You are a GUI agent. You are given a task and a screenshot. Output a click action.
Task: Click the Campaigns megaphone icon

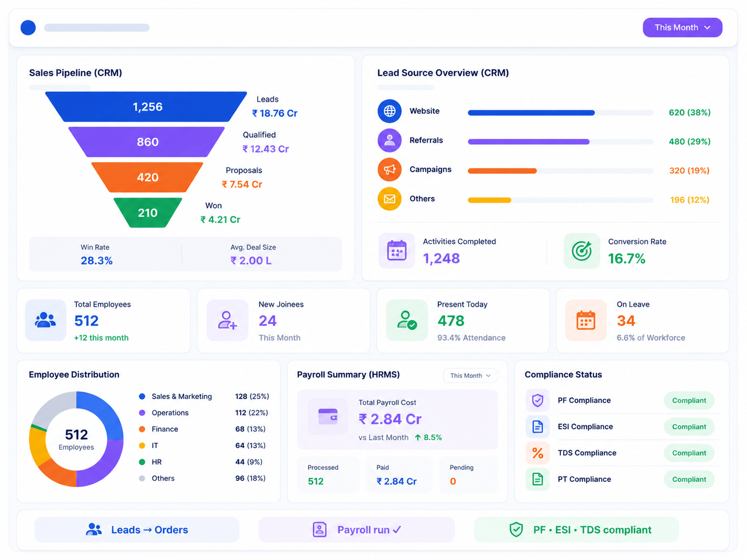coord(389,170)
